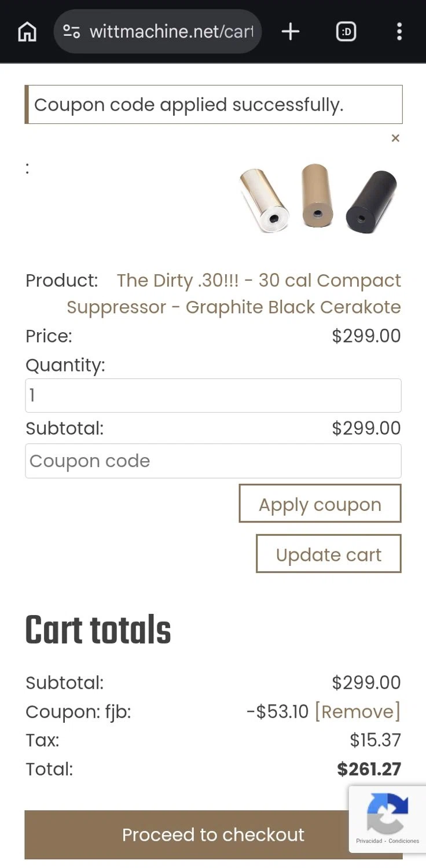The image size is (426, 868).
Task: Focus the Coupon code text field
Action: 213,461
